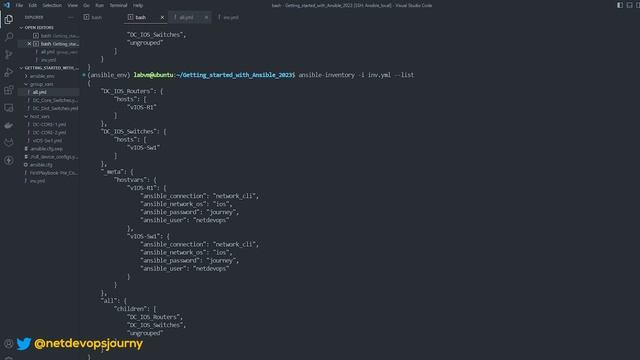The width and height of the screenshot is (640, 360).
Task: Switch to the all.yml editor tab
Action: [x=186, y=18]
